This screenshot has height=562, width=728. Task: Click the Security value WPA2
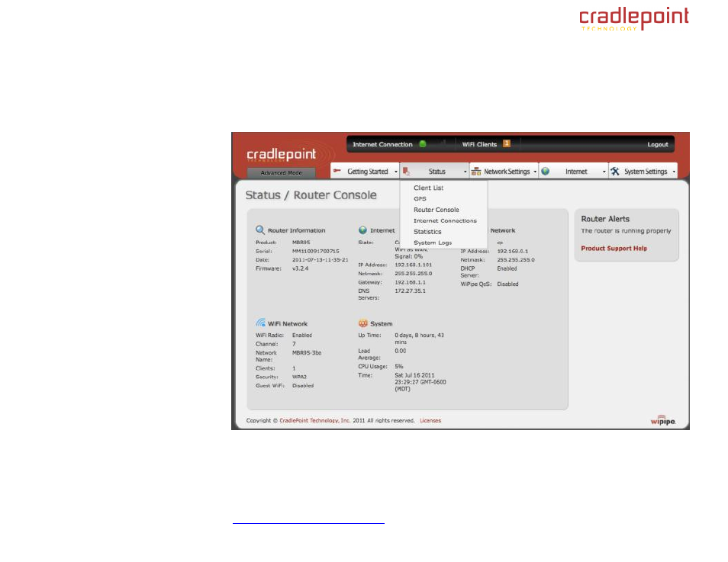click(299, 377)
